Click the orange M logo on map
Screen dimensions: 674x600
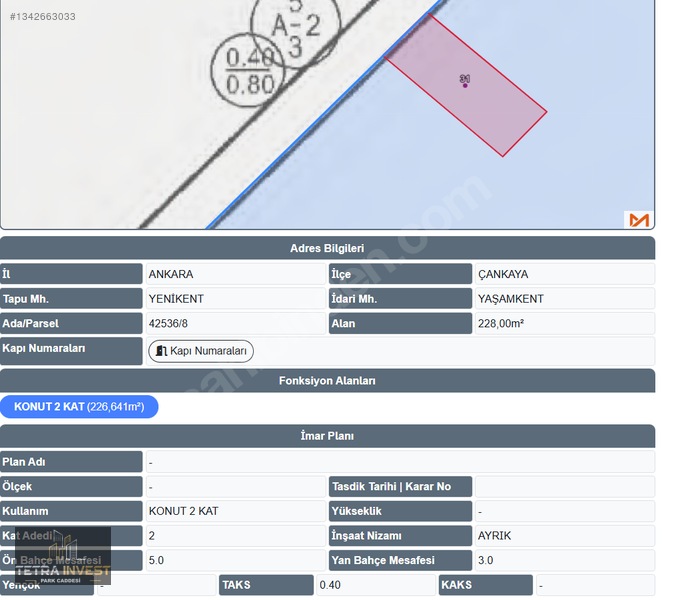[x=638, y=220]
